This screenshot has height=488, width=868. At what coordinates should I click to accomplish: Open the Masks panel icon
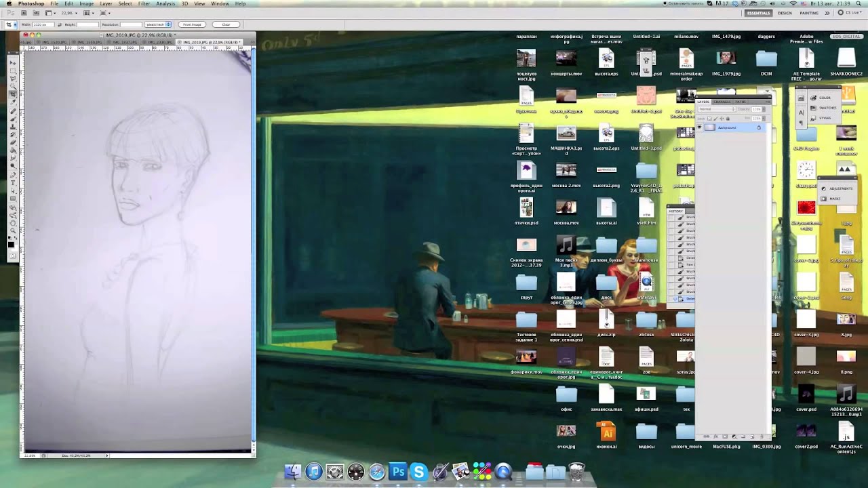[x=823, y=199]
